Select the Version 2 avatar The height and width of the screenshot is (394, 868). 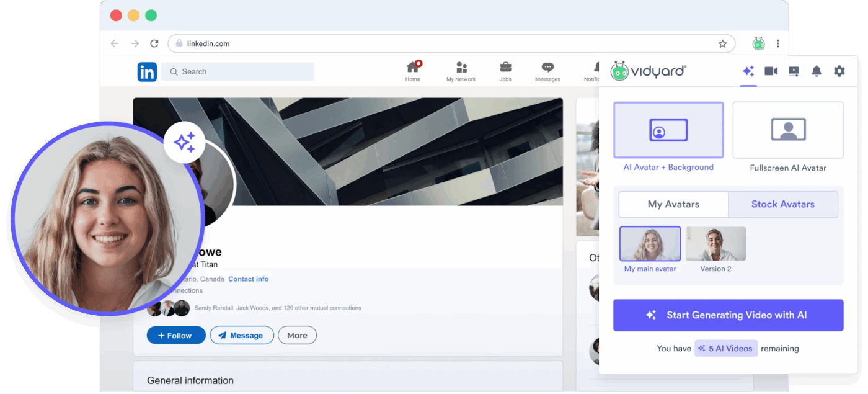click(x=715, y=243)
